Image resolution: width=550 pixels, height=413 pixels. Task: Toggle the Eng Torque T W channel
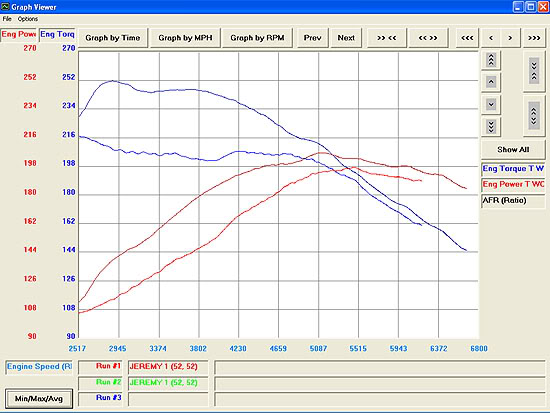click(513, 169)
